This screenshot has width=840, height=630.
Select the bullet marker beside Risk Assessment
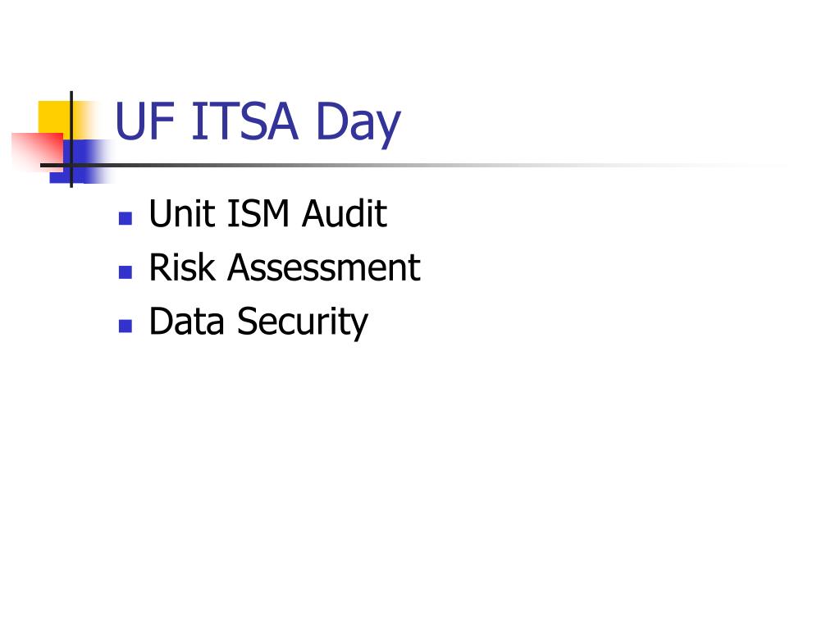click(126, 272)
